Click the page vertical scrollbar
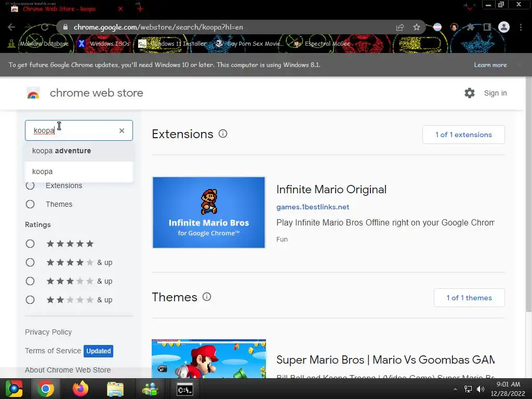532x399 pixels. (x=528, y=193)
